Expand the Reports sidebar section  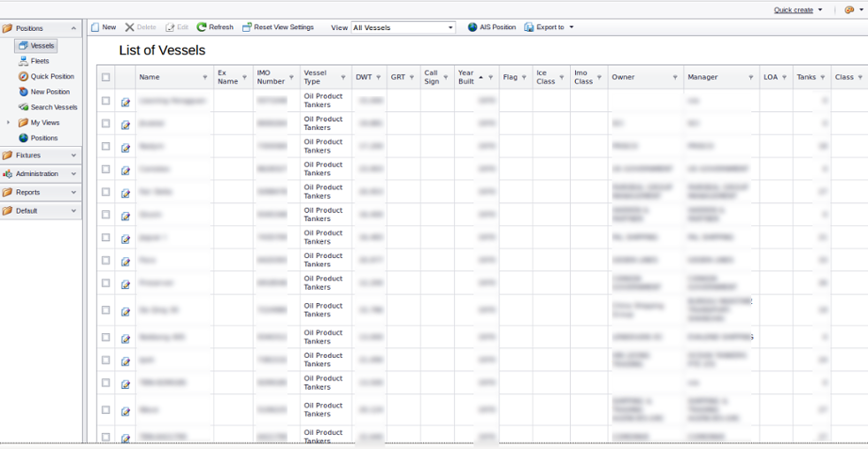73,193
